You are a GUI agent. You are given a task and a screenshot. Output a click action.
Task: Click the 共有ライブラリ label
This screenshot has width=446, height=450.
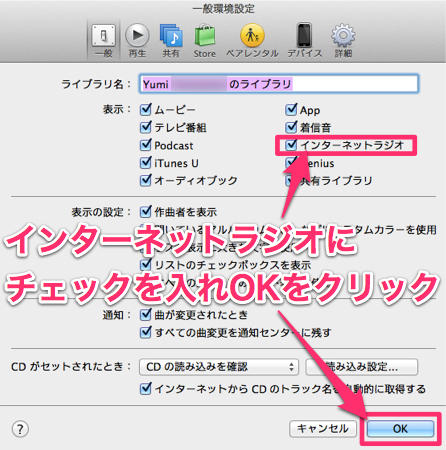coord(336,181)
